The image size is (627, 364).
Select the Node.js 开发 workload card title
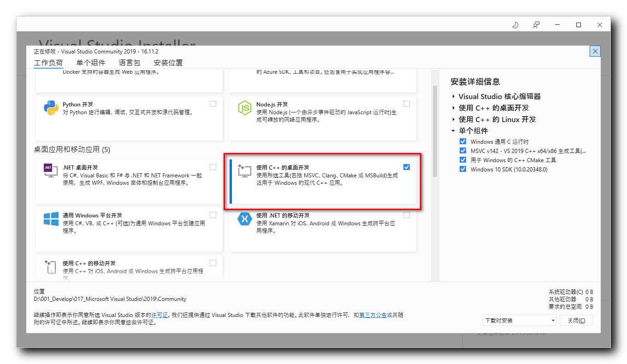[272, 105]
